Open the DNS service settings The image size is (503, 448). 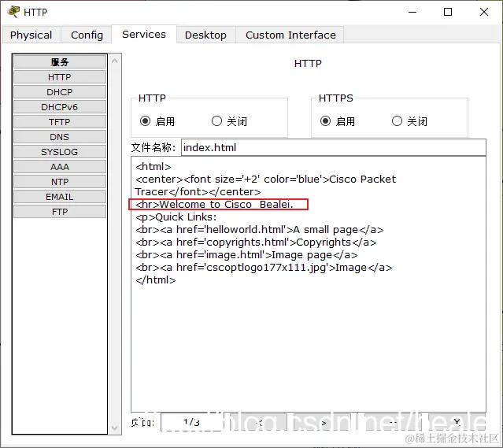point(60,137)
